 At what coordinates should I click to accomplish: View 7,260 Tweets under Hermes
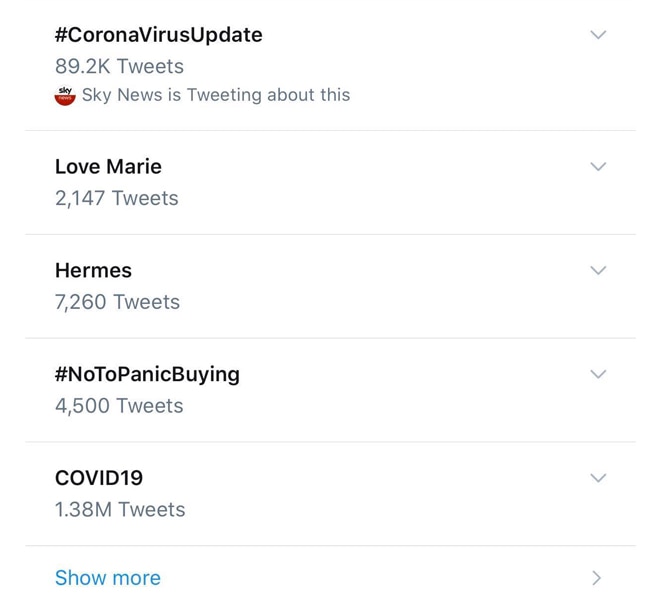[117, 302]
